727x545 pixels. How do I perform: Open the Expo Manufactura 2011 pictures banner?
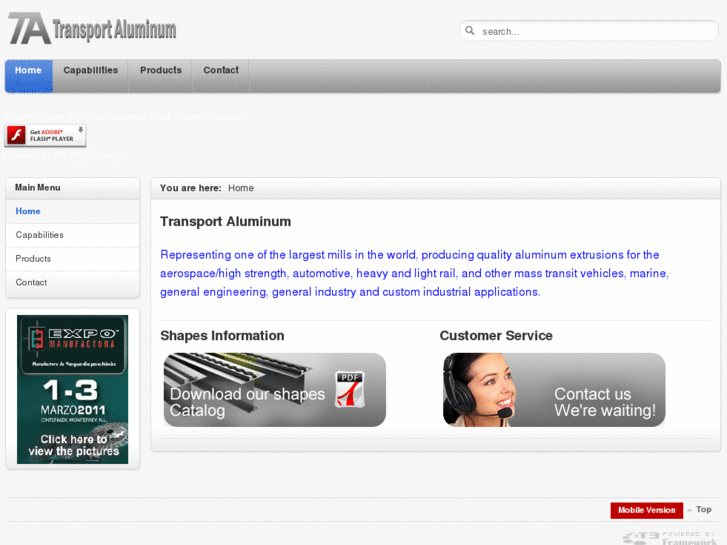click(x=73, y=389)
